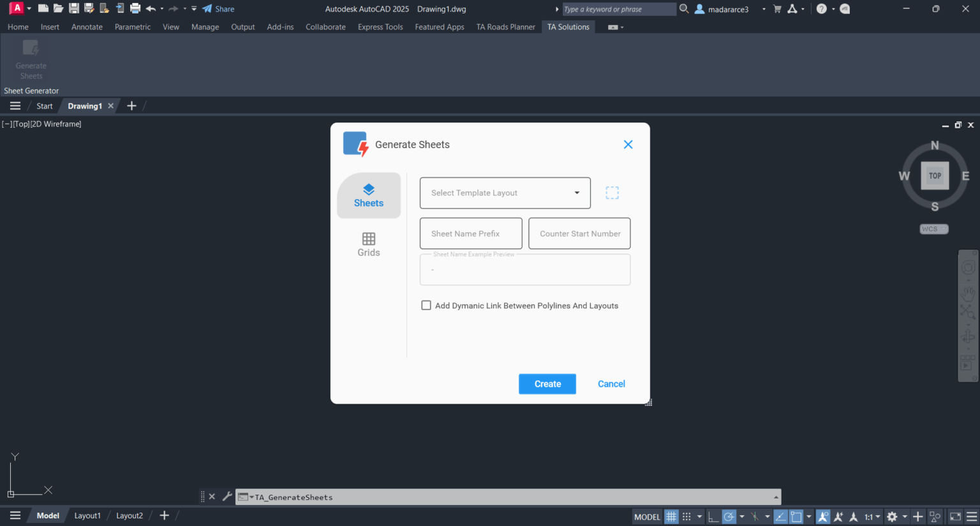This screenshot has width=980, height=526.
Task: Open the TA Roads Planner ribbon tab
Action: [x=505, y=27]
